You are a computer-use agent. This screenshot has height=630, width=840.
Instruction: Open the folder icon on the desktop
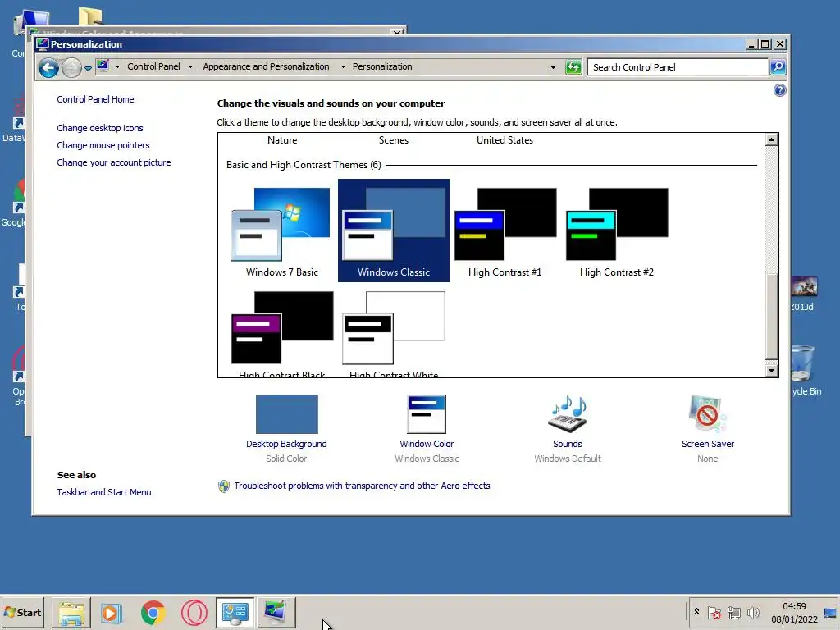90,16
